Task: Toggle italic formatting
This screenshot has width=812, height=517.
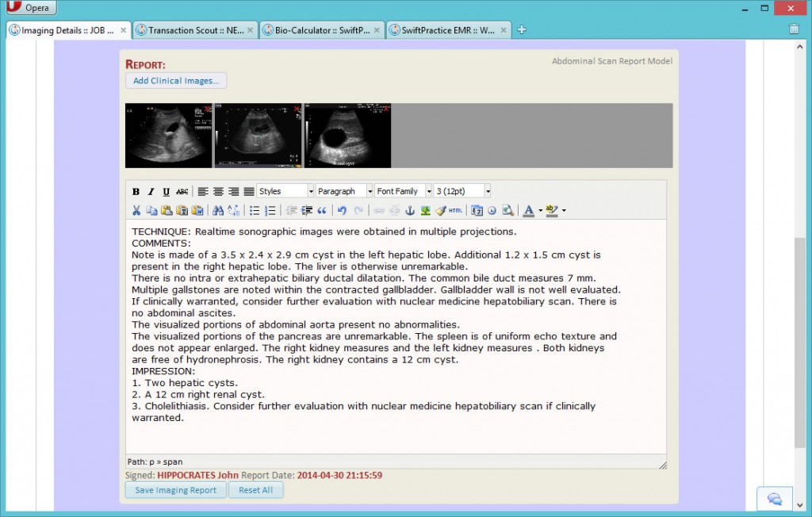Action: (x=151, y=191)
